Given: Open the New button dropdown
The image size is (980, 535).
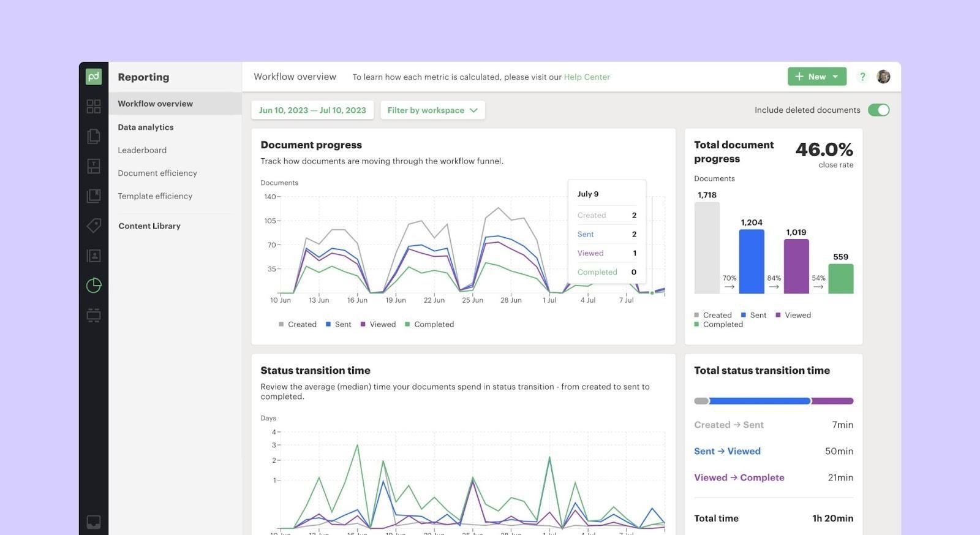Looking at the screenshot, I should click(x=816, y=77).
